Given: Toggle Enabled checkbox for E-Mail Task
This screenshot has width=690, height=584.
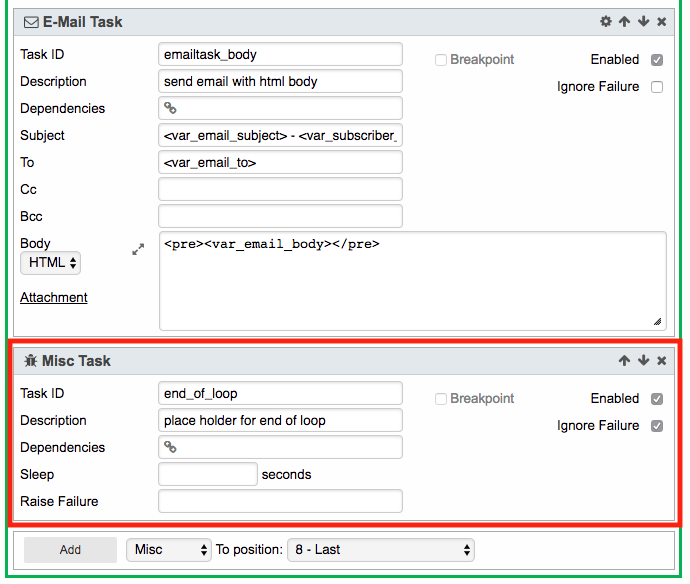Looking at the screenshot, I should (657, 60).
